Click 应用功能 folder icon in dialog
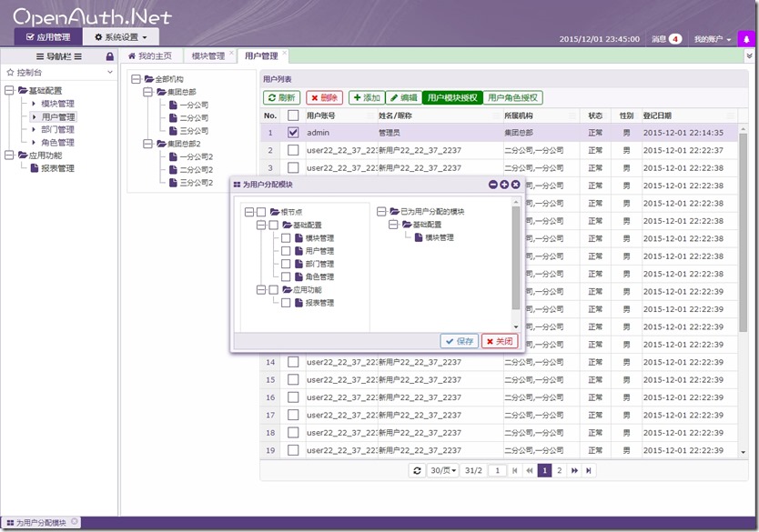Viewport: 759px width, 532px height. [x=288, y=290]
